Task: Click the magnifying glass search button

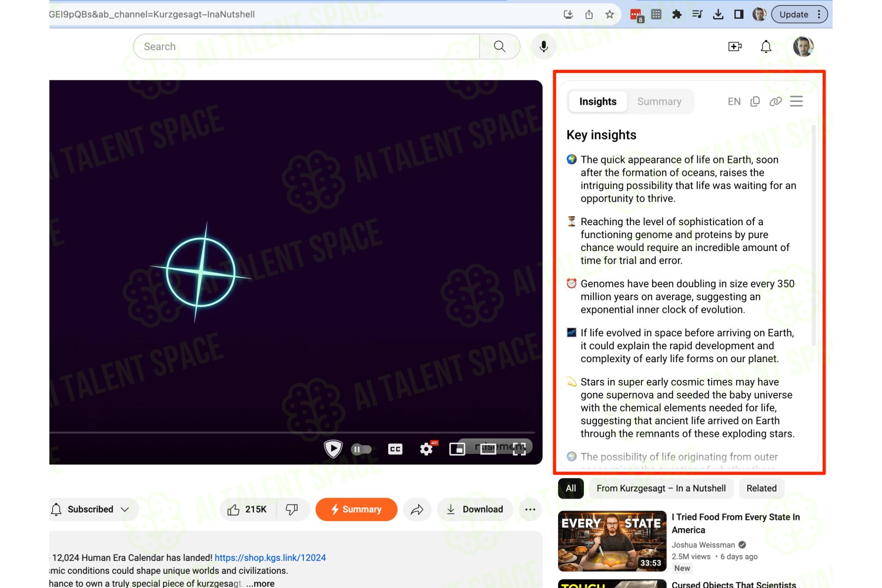Action: tap(500, 46)
